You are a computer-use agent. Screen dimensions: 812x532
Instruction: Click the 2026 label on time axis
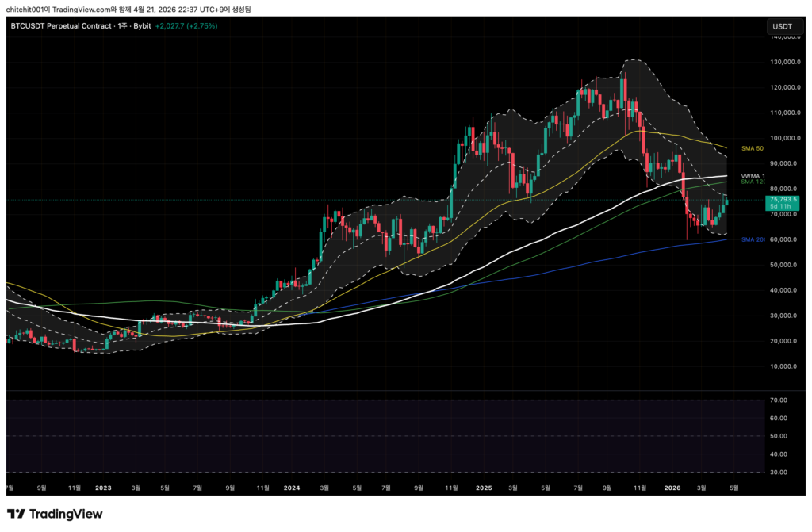(671, 488)
